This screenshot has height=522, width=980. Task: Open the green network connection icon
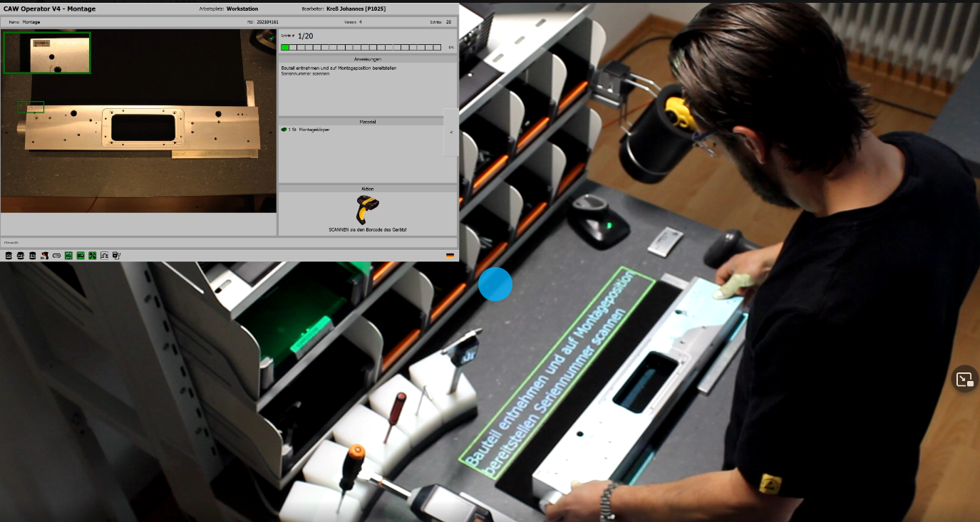point(68,256)
